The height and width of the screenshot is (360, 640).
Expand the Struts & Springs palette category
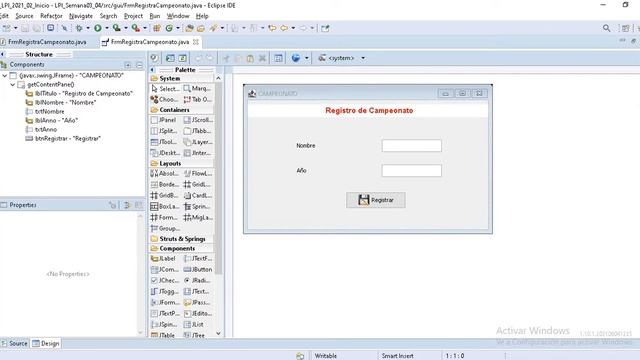coord(181,239)
